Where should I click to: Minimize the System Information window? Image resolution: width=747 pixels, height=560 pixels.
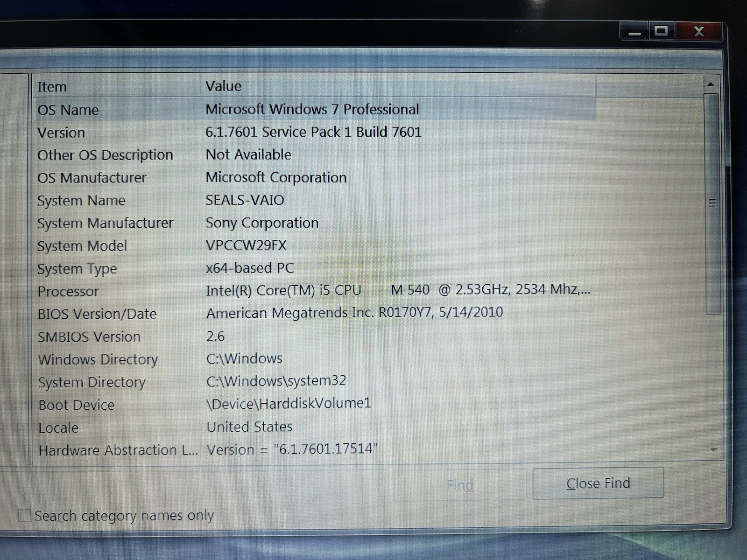click(x=634, y=32)
